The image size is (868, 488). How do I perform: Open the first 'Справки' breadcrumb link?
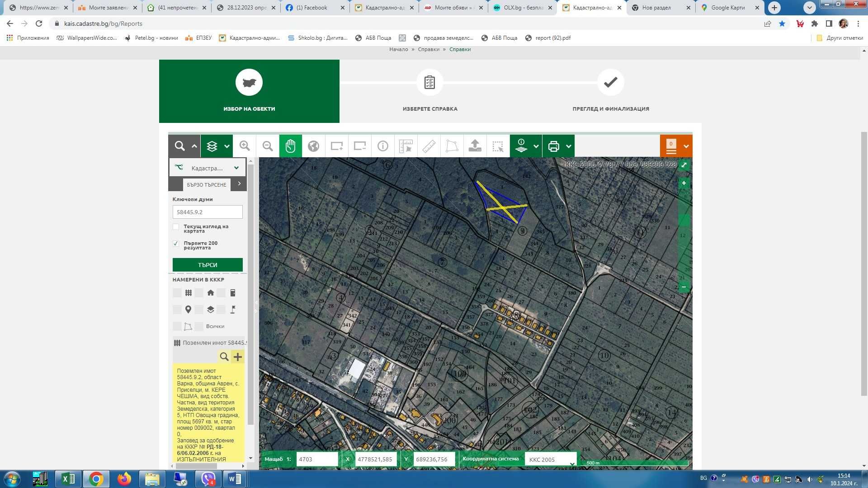429,49
